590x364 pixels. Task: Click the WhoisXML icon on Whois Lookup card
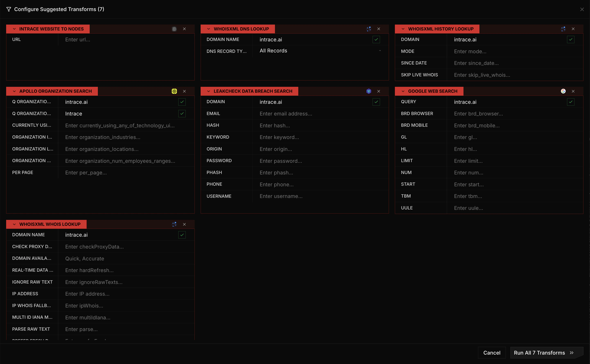pyautogui.click(x=174, y=224)
